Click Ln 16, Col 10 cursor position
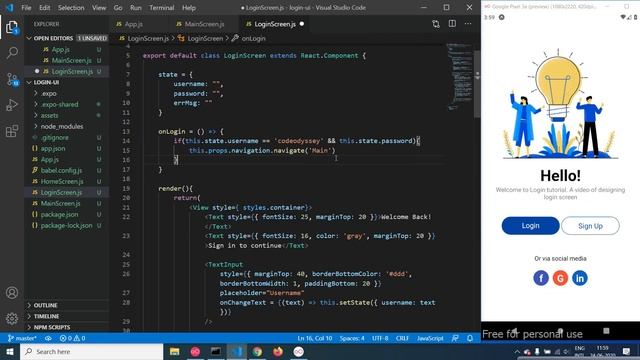The height and width of the screenshot is (360, 640). tap(315, 338)
